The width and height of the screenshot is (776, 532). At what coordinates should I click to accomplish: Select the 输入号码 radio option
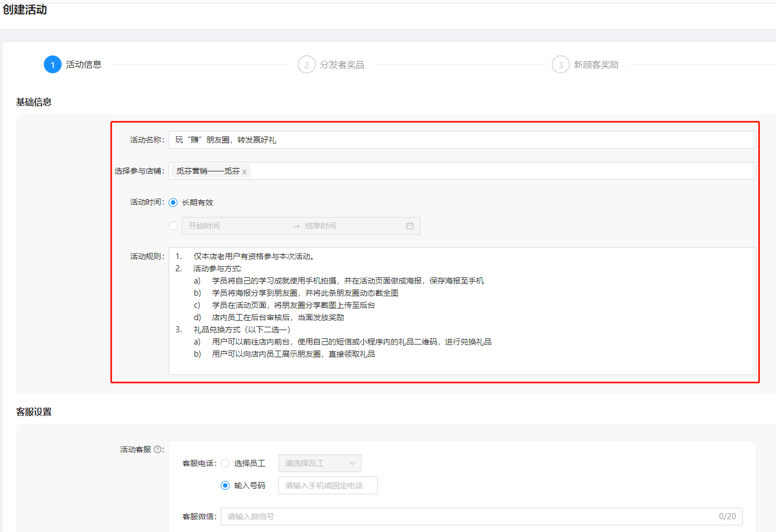(224, 485)
